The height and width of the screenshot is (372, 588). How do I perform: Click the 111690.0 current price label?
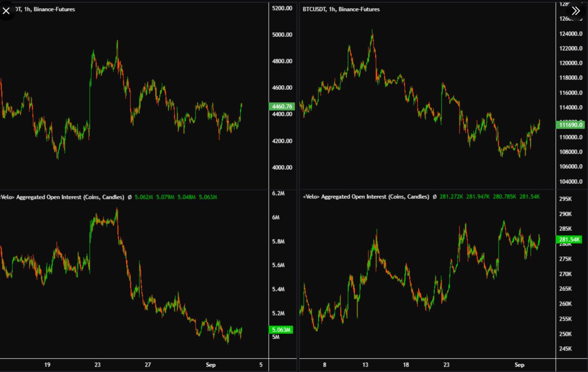570,125
